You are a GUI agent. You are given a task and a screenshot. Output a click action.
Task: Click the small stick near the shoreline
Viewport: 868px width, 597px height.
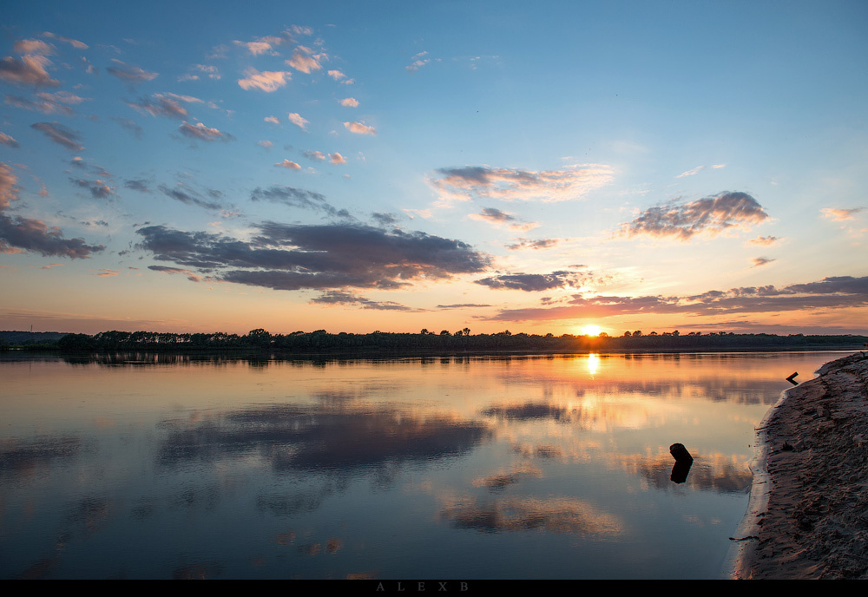(792, 377)
